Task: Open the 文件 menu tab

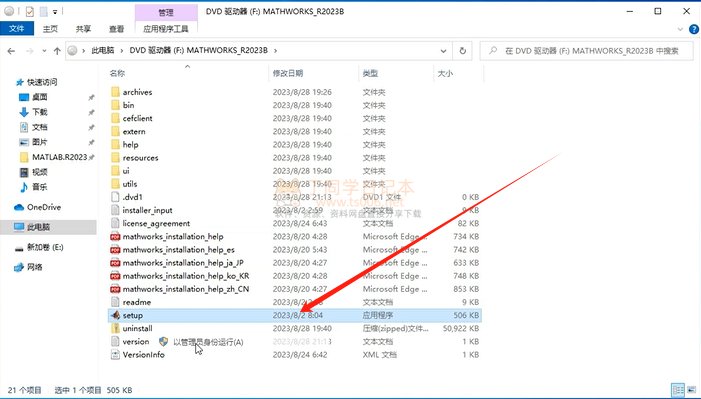Action: pyautogui.click(x=17, y=29)
